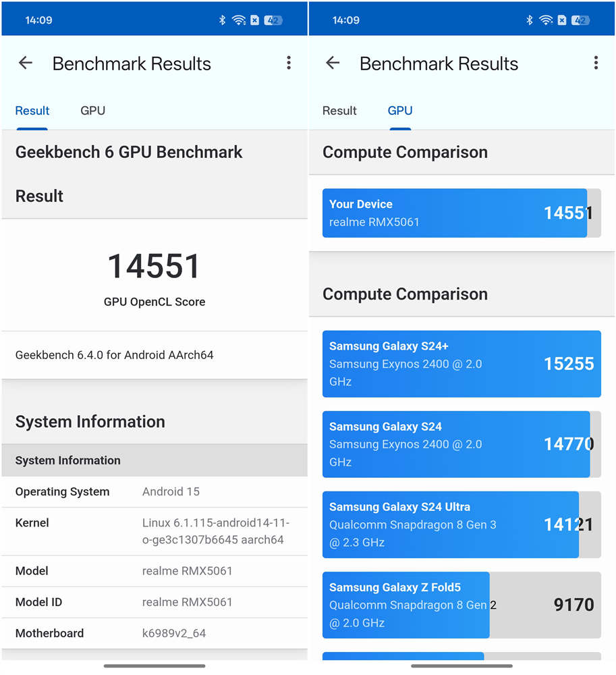Tap left status bar clock 14:09
The height and width of the screenshot is (675, 616).
tap(38, 20)
